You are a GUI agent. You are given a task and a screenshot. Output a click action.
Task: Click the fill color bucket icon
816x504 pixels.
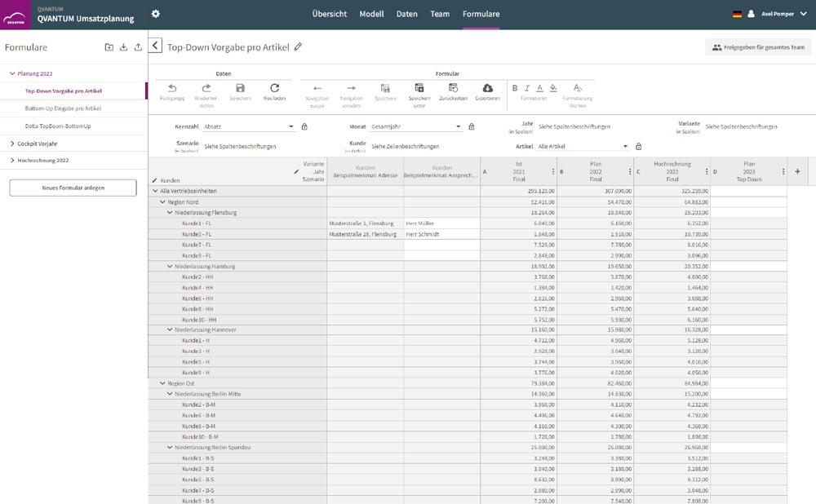pyautogui.click(x=552, y=88)
